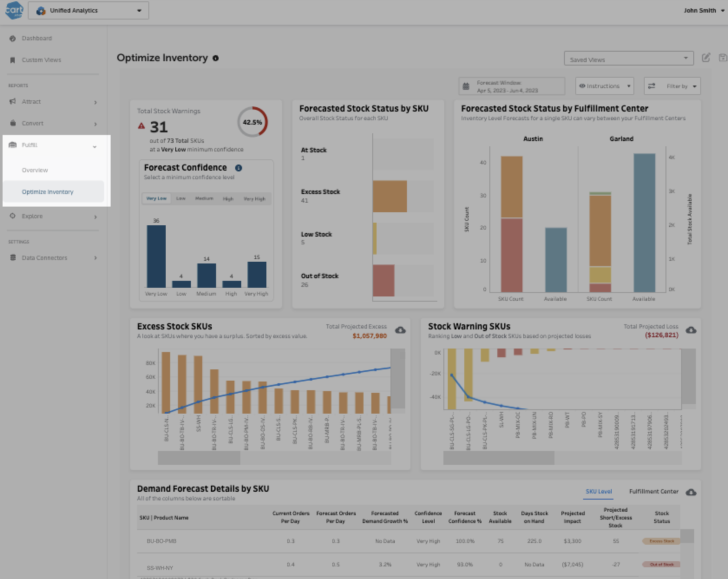Collapse the Fulfill section chevron

95,147
